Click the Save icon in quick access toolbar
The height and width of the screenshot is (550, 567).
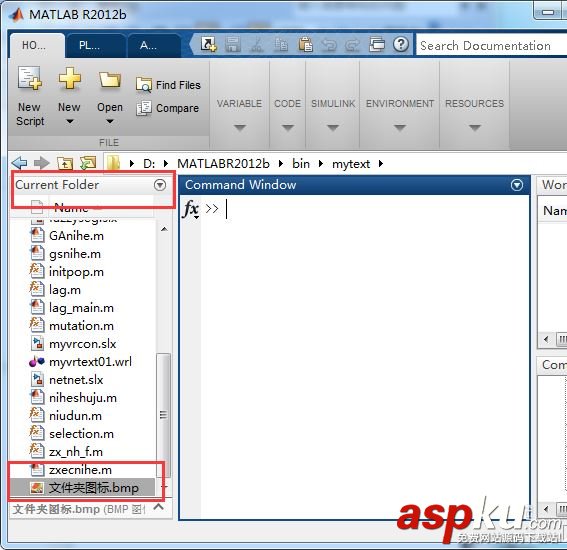pos(233,44)
